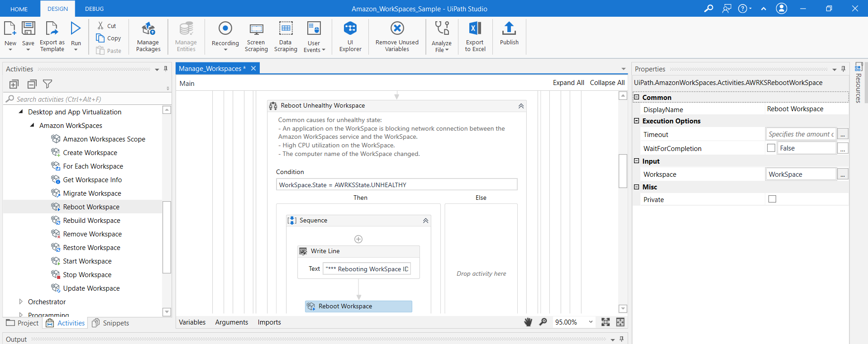Open User Events menu
The width and height of the screenshot is (868, 344).
point(314,36)
